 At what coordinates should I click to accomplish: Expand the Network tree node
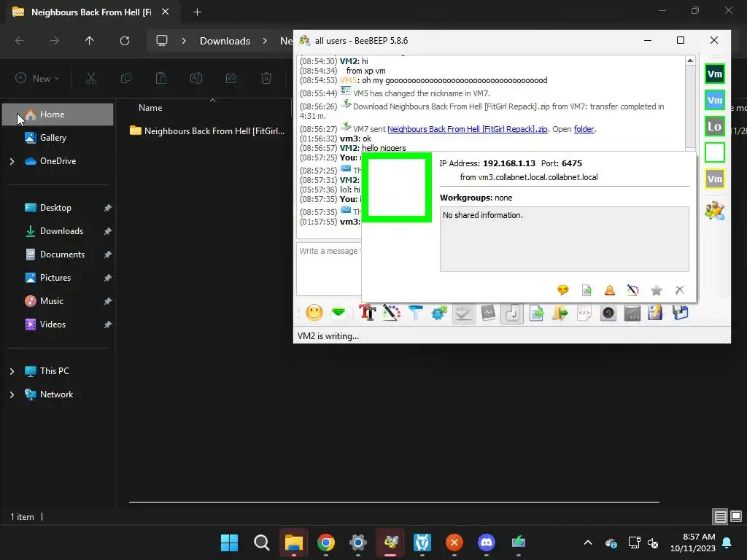coord(12,394)
